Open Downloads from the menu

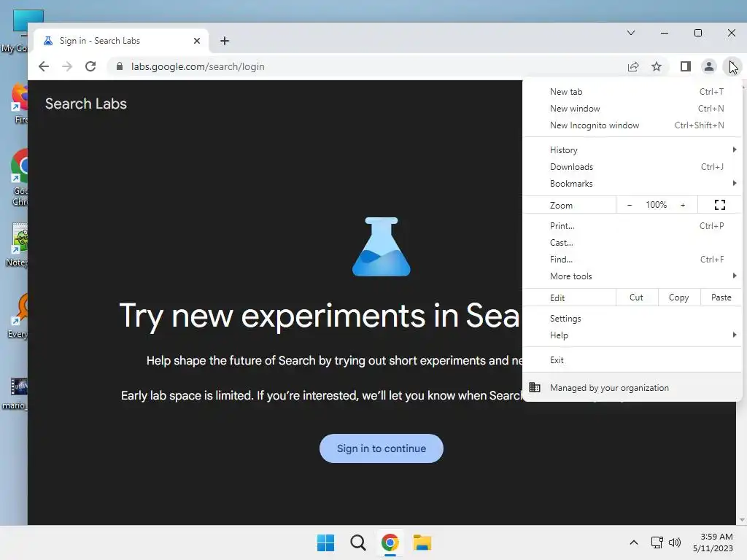(632, 167)
